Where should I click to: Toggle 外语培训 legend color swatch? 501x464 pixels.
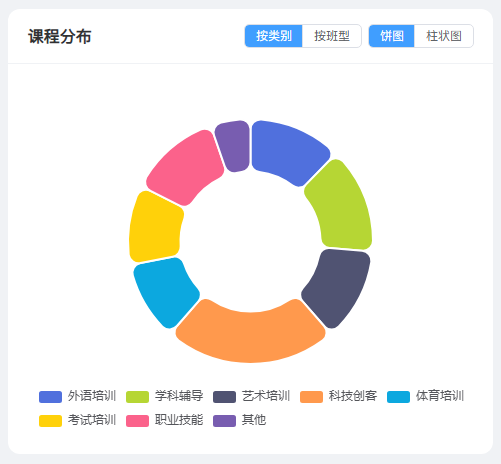[50, 397]
